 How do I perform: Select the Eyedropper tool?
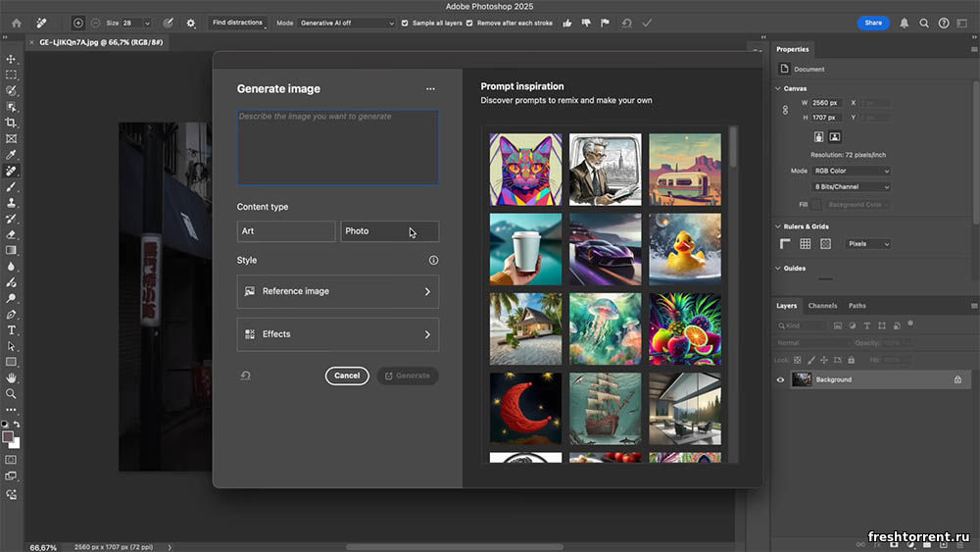click(11, 154)
